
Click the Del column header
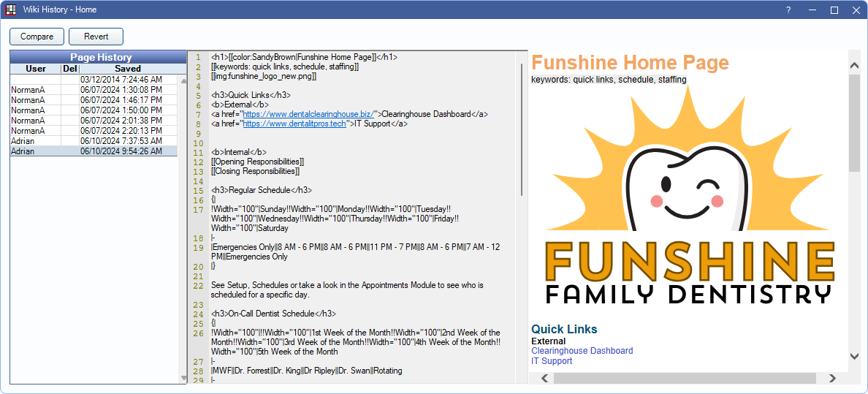pos(69,69)
